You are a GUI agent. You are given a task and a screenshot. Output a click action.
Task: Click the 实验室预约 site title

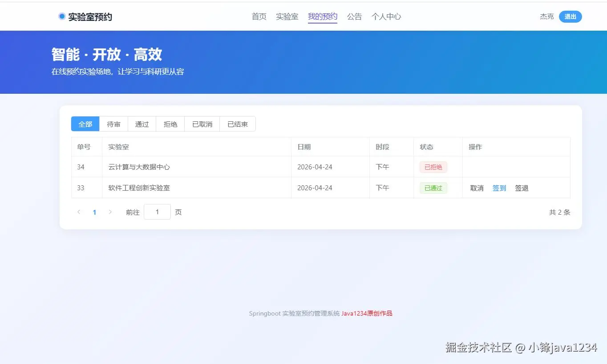tap(90, 17)
